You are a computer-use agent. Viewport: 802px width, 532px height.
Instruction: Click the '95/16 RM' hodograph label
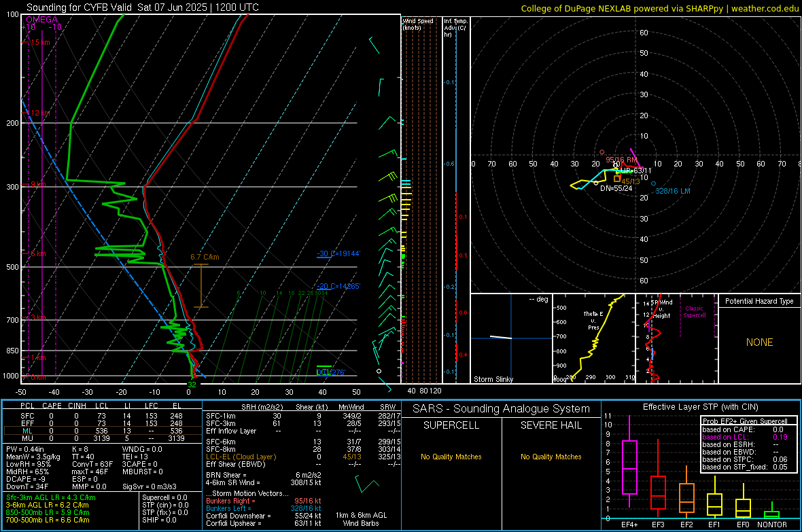point(621,160)
